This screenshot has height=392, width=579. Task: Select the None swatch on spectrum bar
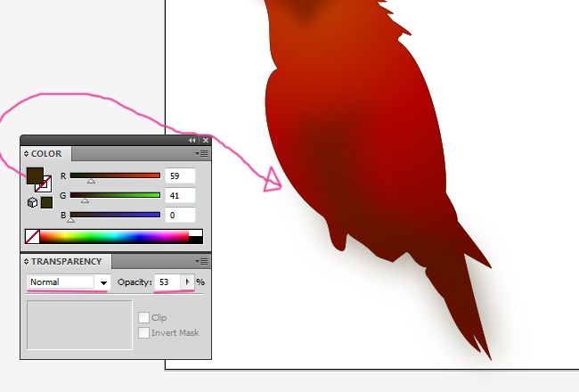pos(32,237)
